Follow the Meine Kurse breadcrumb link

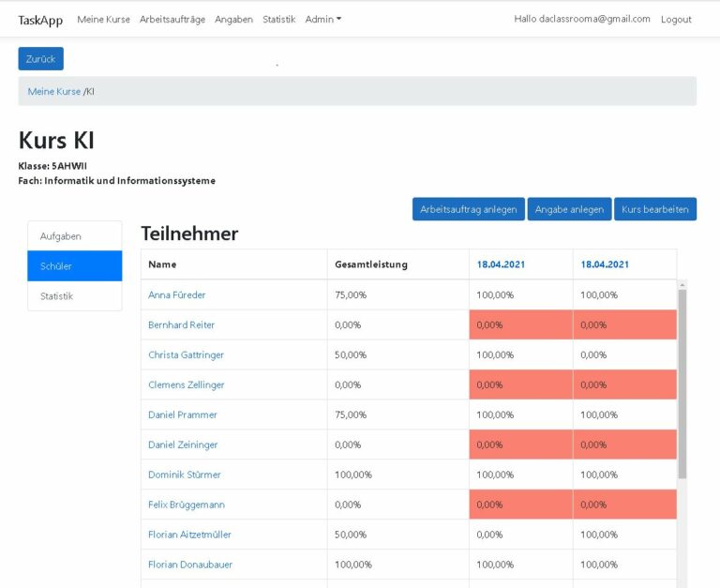coord(53,91)
